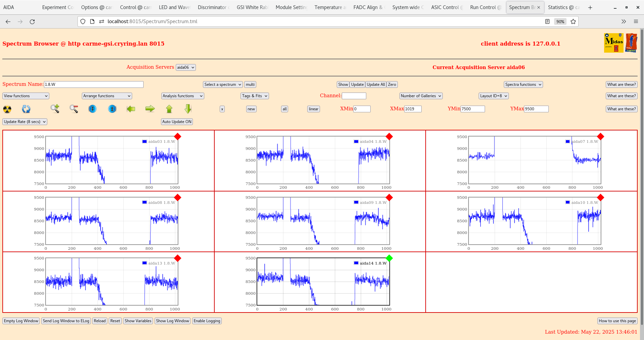Screen dimensions: 644x340
Task: Click the green diamond indicator on aida14
Action: click(389, 258)
